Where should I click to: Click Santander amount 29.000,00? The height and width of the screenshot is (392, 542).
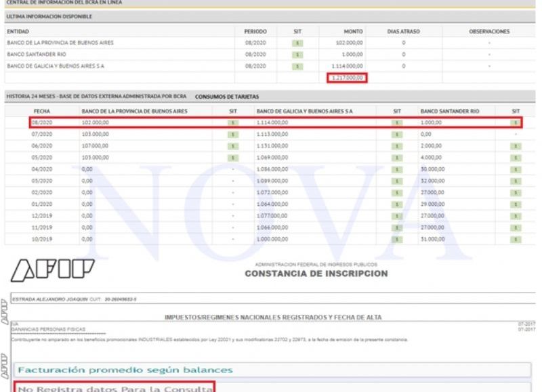tap(432, 204)
